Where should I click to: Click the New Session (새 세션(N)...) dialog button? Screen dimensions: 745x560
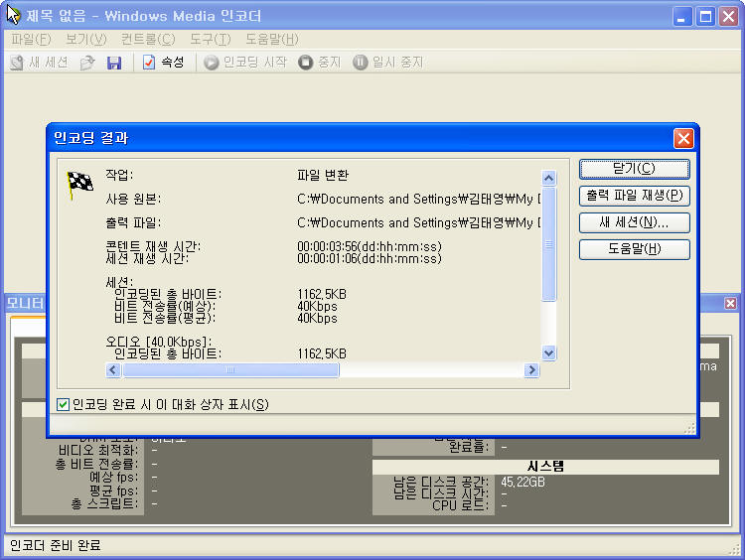[635, 222]
